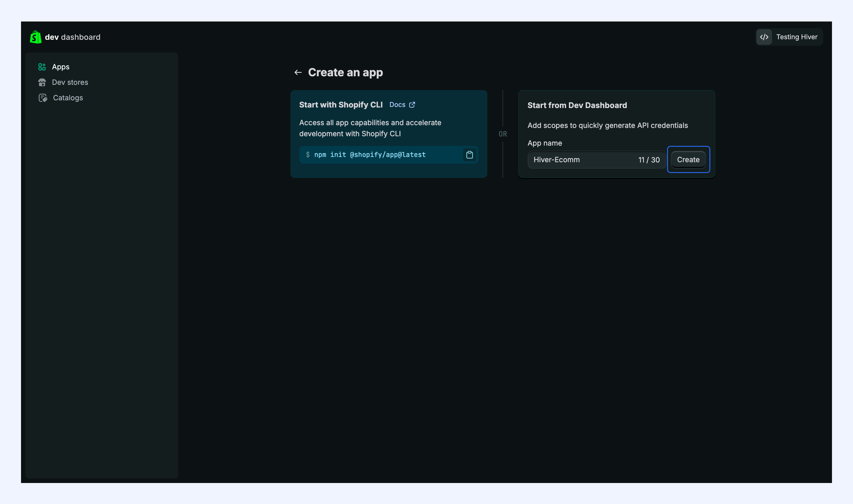Viewport: 853px width, 504px height.
Task: Go back using the left arrow
Action: (298, 72)
